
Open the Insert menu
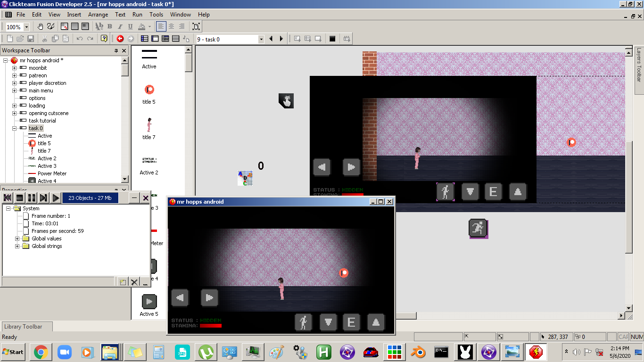coord(74,15)
